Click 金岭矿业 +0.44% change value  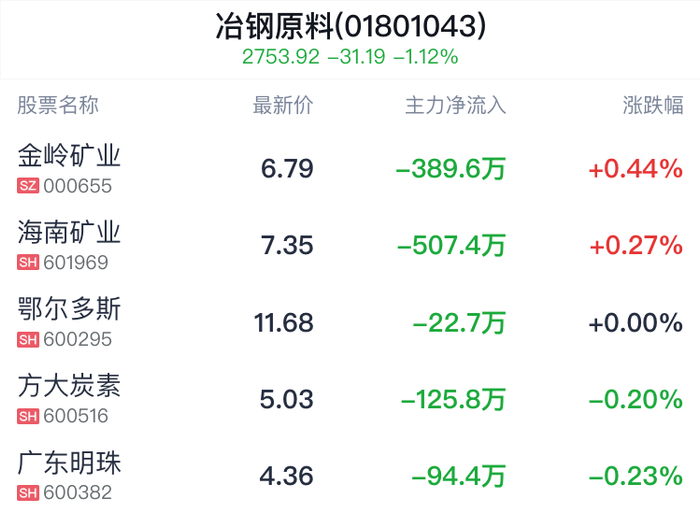coord(635,169)
